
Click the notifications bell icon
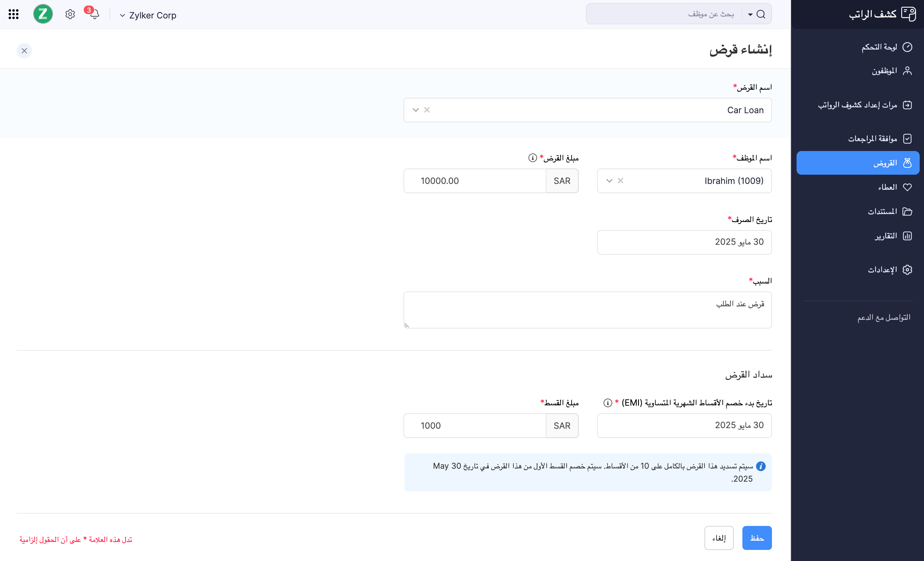(x=94, y=15)
